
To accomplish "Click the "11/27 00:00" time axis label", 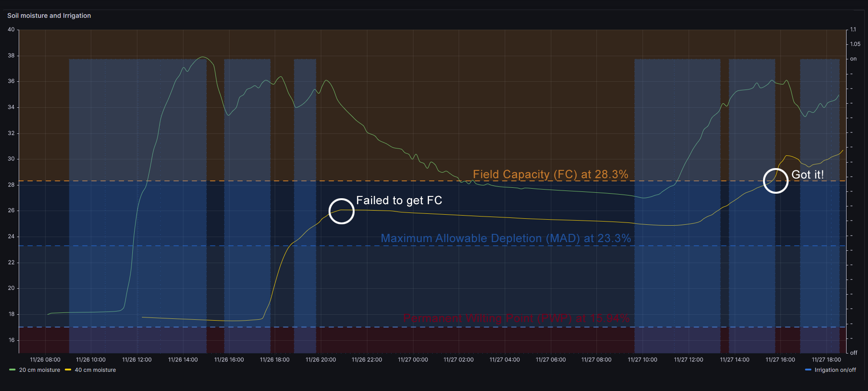I will click(x=413, y=360).
